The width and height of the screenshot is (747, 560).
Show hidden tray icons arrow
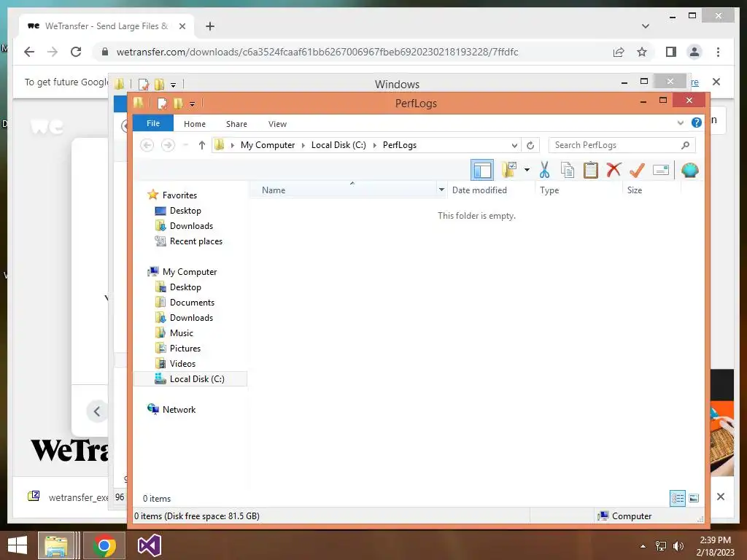pyautogui.click(x=643, y=546)
